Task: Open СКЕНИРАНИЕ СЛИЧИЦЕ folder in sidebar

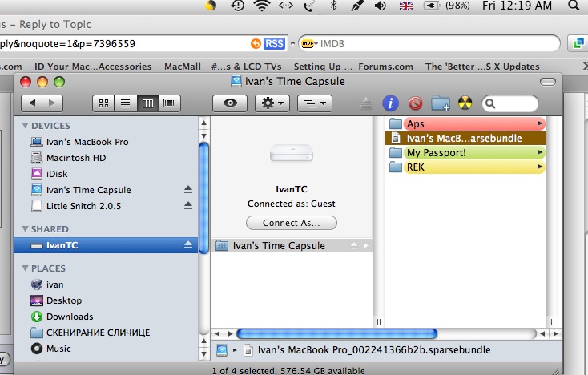Action: coord(106,333)
